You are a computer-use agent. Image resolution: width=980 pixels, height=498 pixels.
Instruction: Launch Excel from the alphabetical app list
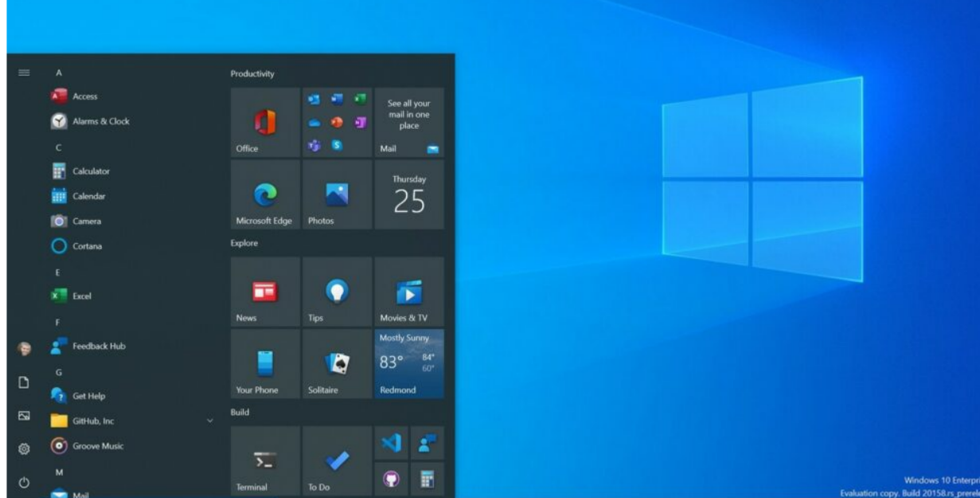pos(131,296)
